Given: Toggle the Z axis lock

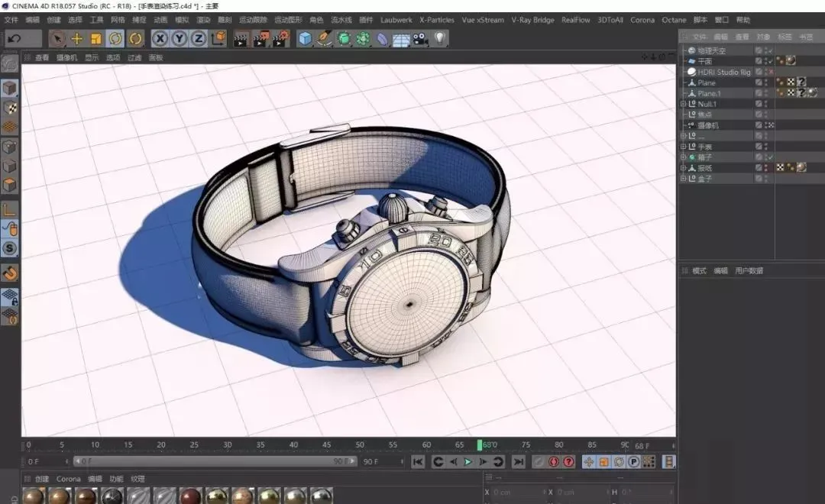Looking at the screenshot, I should coord(198,38).
